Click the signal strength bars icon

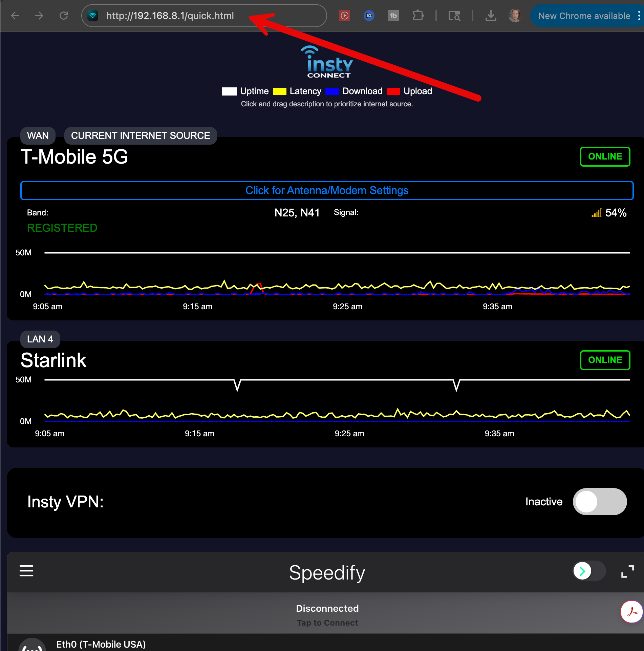point(597,213)
